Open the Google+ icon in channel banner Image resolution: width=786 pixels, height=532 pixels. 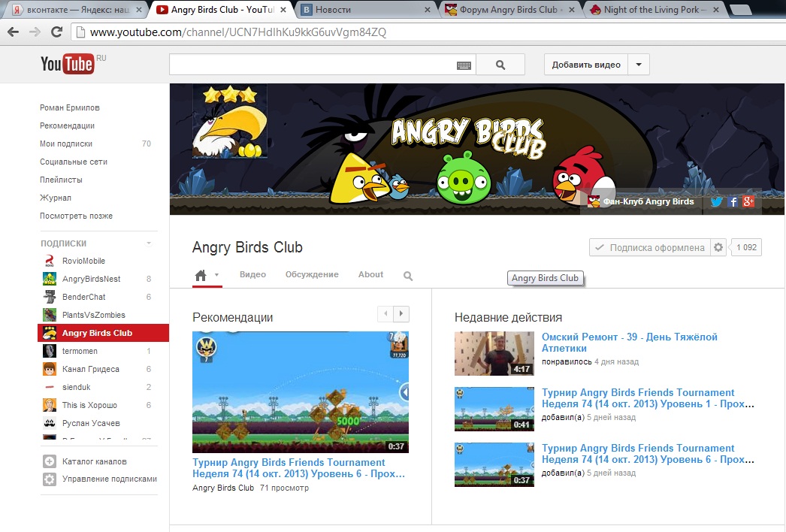coord(748,201)
